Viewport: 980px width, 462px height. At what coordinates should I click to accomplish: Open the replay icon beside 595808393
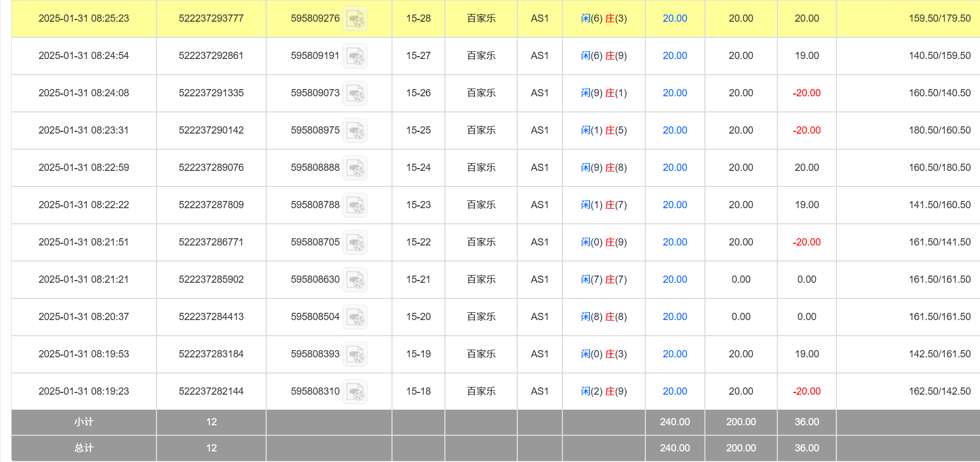[355, 355]
